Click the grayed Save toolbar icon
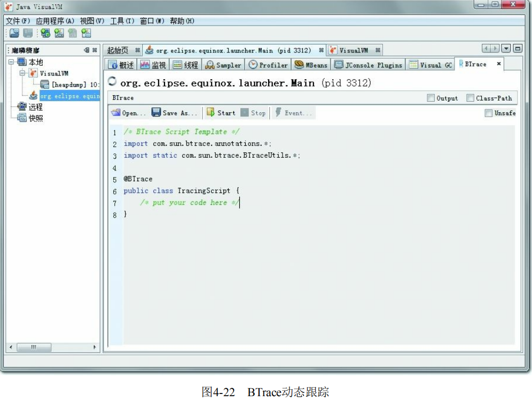The image size is (532, 401). (x=28, y=33)
